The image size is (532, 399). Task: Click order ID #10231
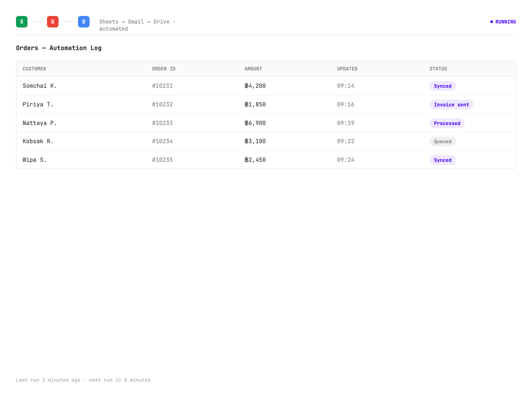(162, 86)
